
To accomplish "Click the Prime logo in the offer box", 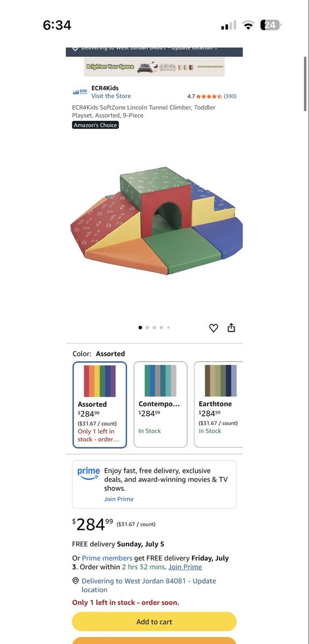I will (89, 473).
